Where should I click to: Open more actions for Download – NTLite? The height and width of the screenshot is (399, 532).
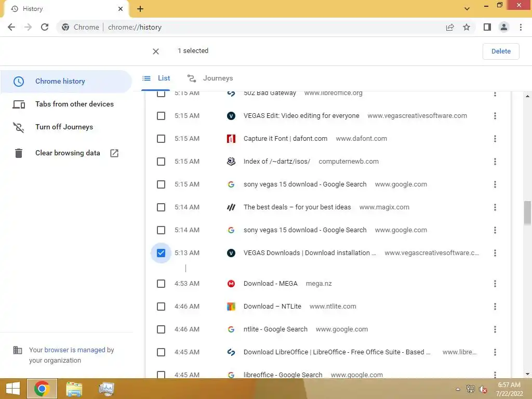[495, 307]
